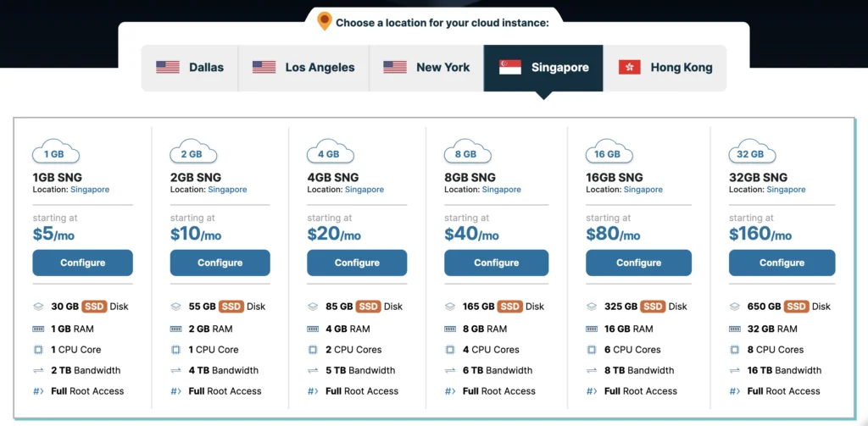Click the 2 GB RAM text
The height and width of the screenshot is (426, 868).
tap(210, 329)
